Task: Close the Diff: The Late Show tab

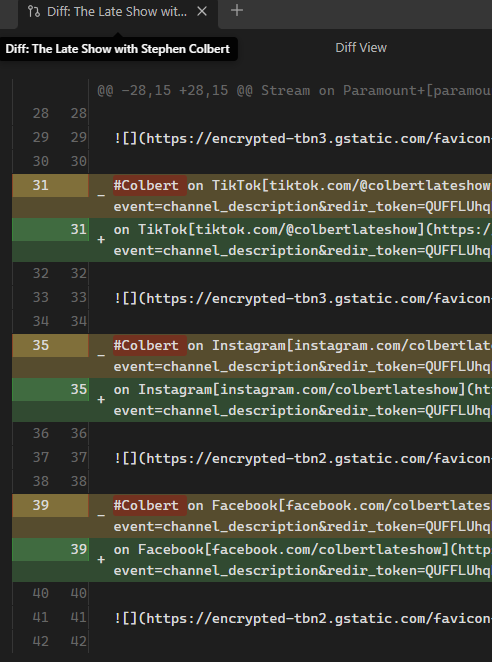Action: pos(202,11)
